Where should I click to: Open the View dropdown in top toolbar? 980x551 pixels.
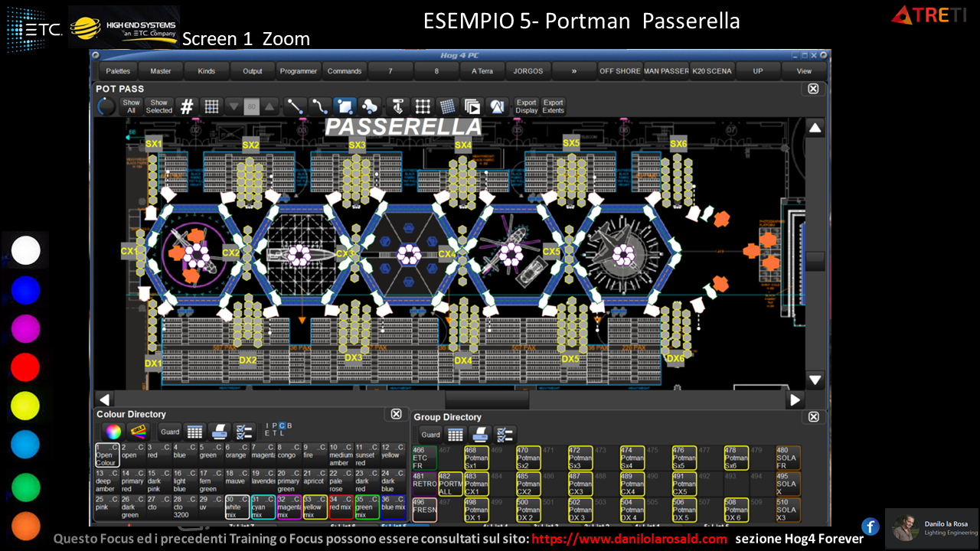804,70
